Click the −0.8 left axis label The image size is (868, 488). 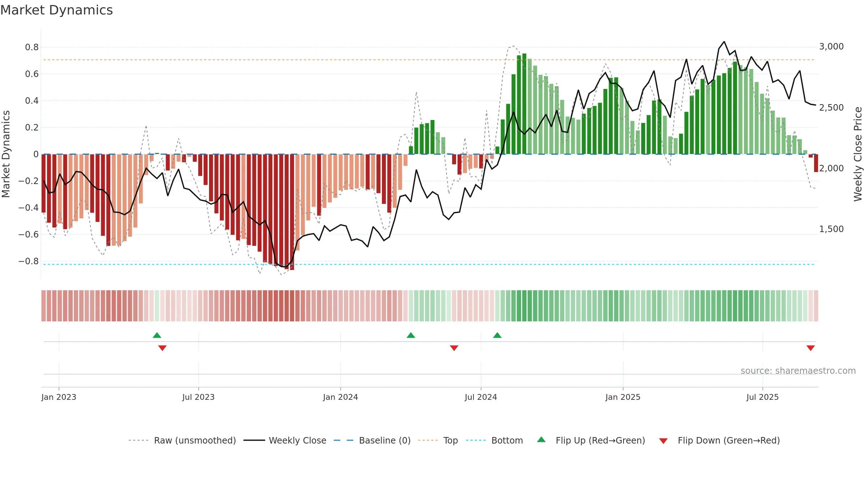tap(28, 261)
